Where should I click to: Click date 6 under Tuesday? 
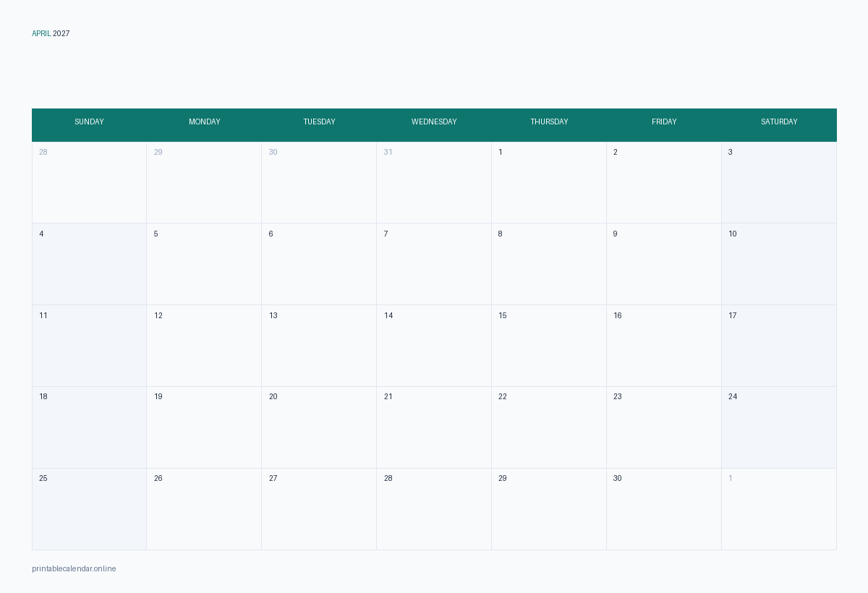click(271, 234)
